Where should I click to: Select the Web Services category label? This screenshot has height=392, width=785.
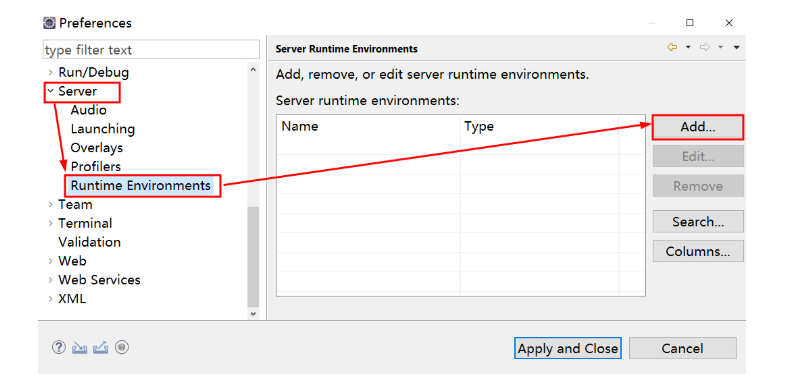99,280
